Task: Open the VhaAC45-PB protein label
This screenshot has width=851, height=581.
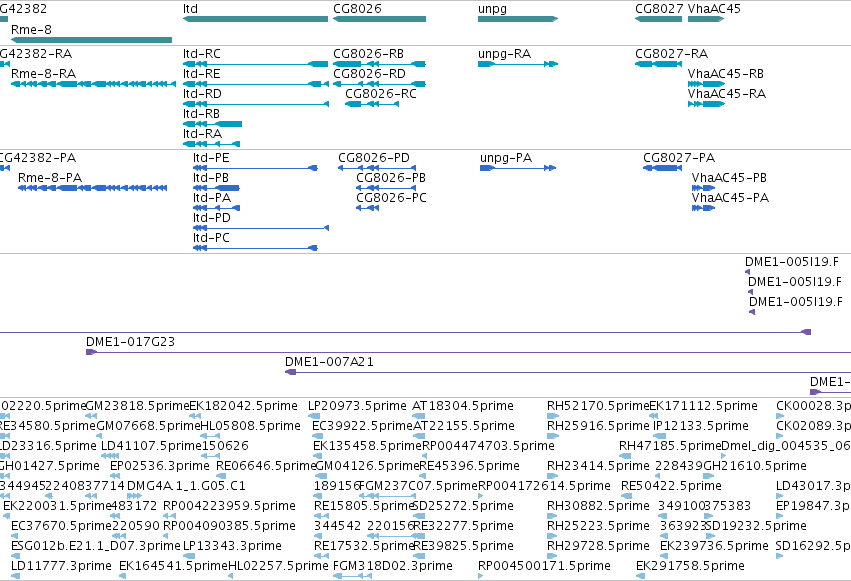Action: click(729, 178)
